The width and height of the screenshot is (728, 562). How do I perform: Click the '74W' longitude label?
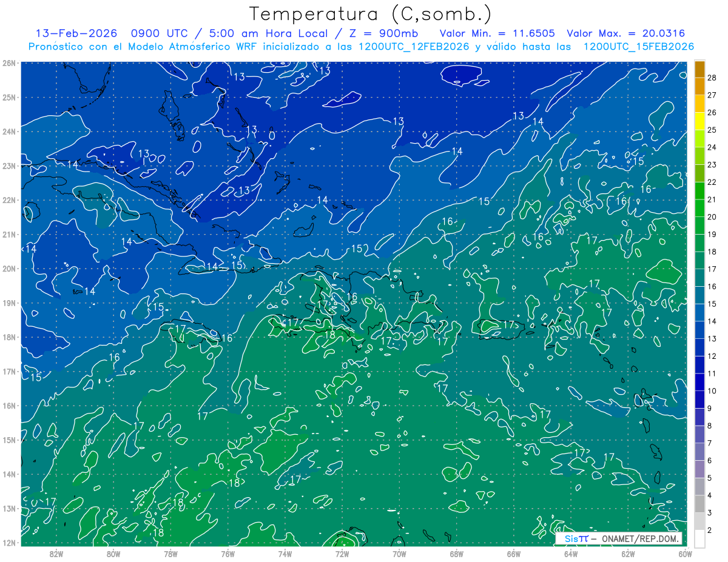pos(285,554)
